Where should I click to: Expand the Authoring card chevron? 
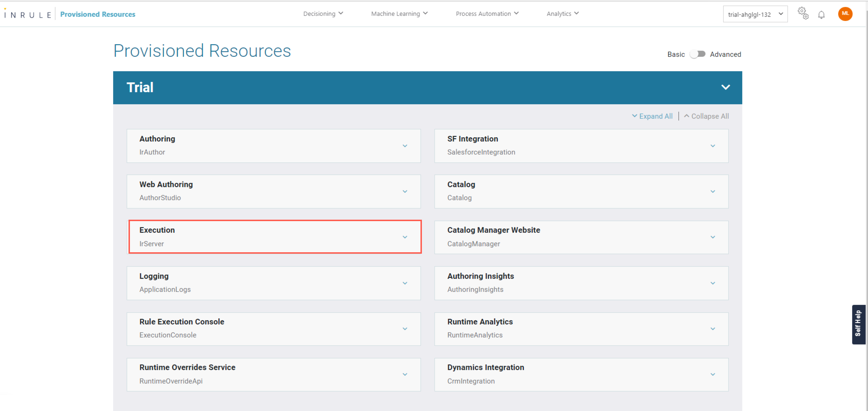tap(405, 146)
